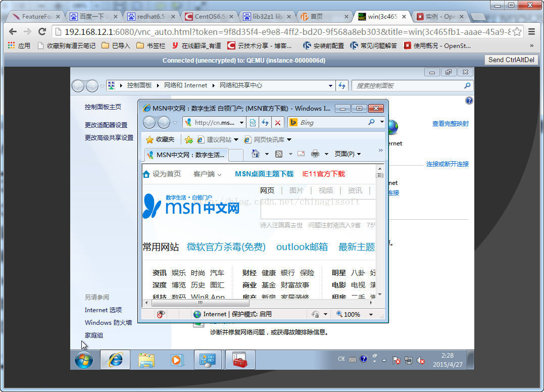This screenshot has height=392, width=544.
Task: Click 查看完整映射 link
Action: pos(451,123)
